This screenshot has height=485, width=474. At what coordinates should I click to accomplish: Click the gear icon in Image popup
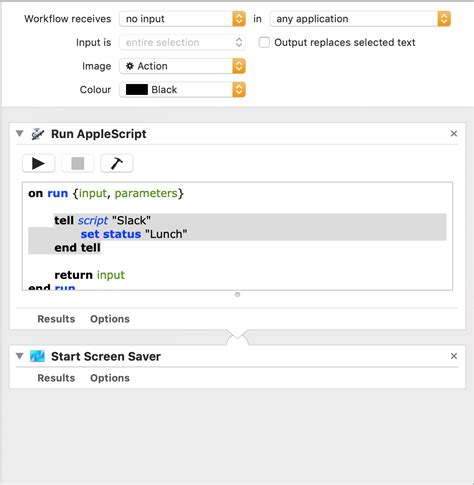[x=130, y=66]
